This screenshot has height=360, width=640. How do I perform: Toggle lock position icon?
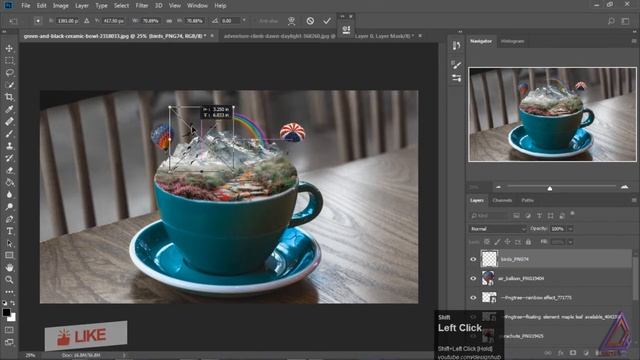[507, 242]
